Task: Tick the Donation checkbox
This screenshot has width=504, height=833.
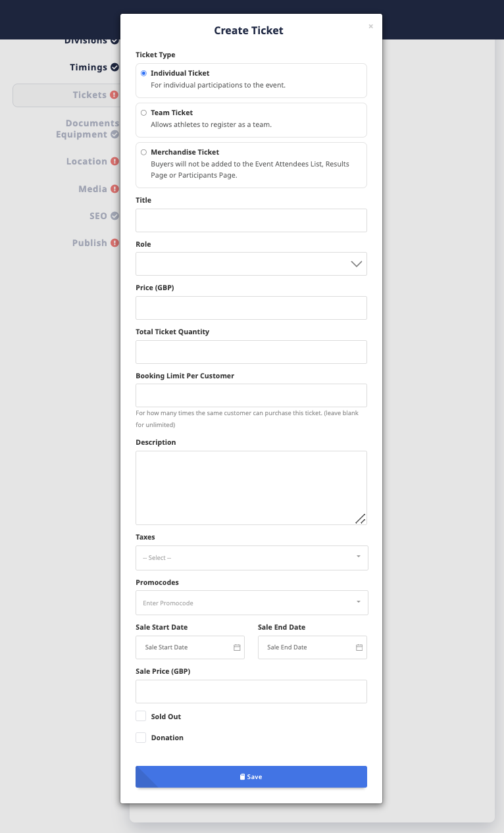Action: [141, 738]
